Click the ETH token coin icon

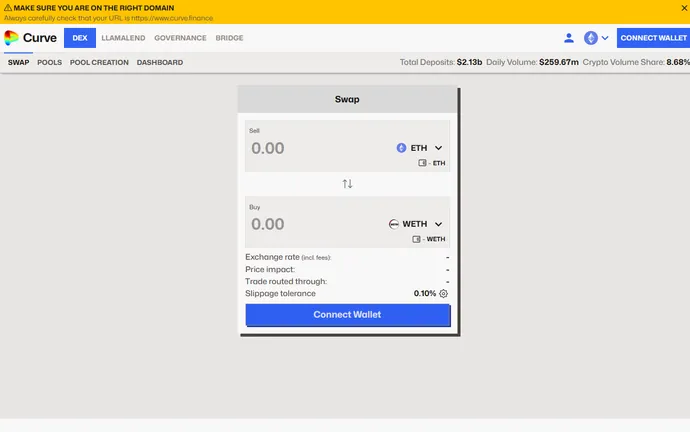[x=401, y=148]
